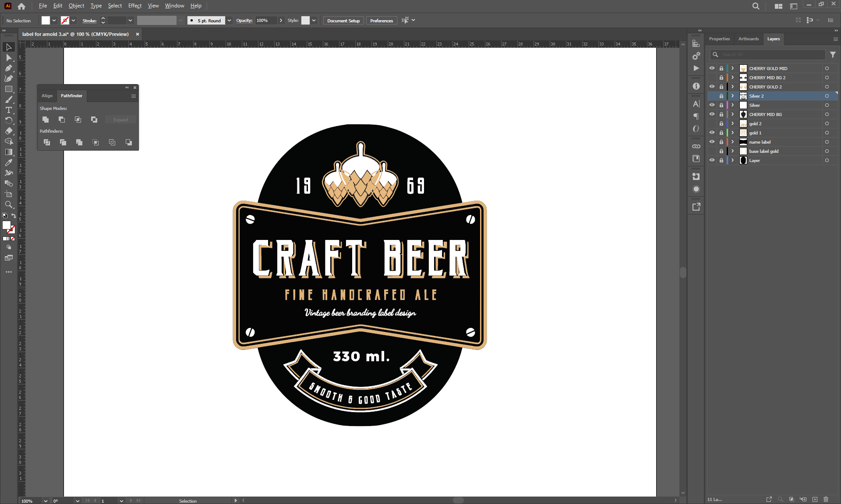Select the Direct Selection tool
This screenshot has height=504, width=841.
[9, 57]
